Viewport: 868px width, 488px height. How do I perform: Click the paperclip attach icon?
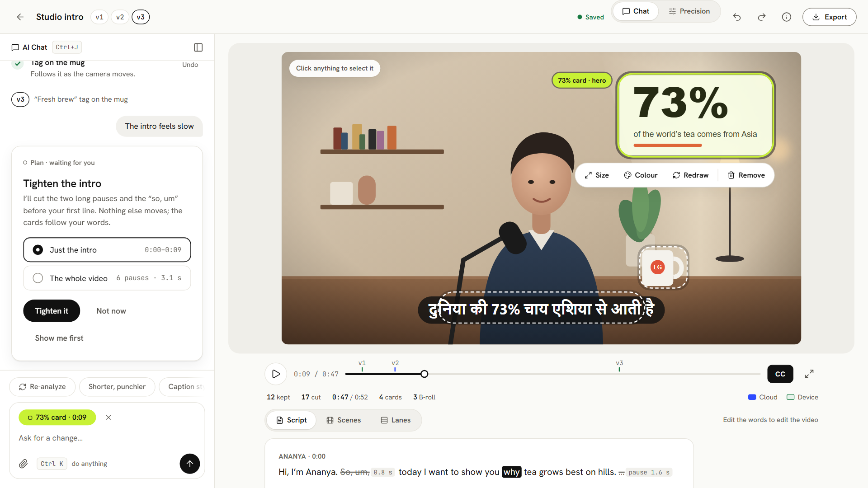click(24, 464)
